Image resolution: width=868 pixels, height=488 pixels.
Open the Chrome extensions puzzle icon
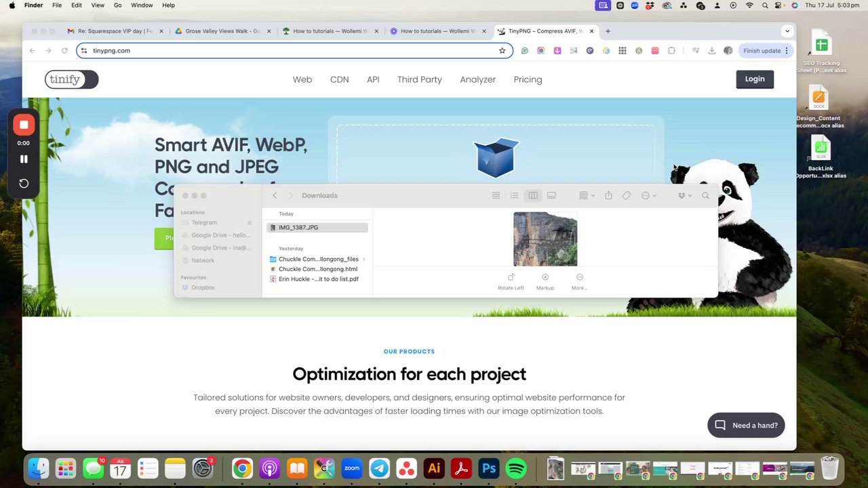(671, 51)
